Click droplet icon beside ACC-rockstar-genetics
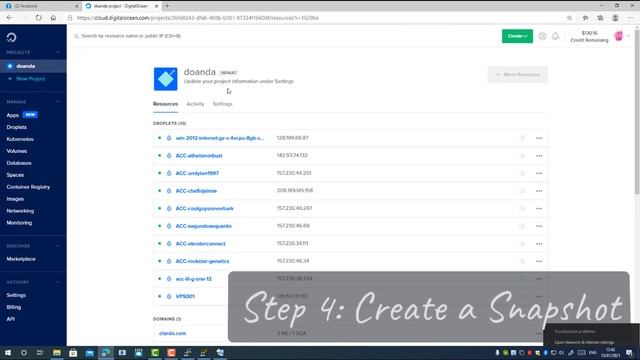 (x=169, y=261)
